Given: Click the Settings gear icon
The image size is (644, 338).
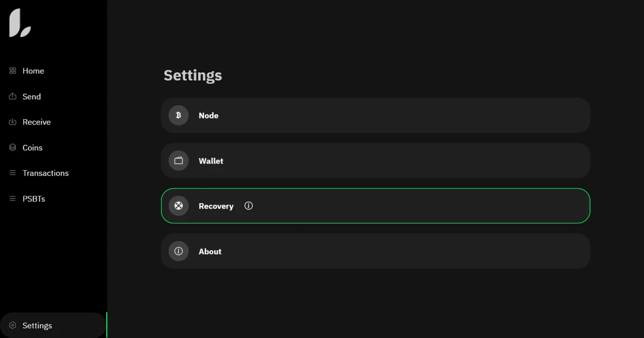Looking at the screenshot, I should point(13,326).
